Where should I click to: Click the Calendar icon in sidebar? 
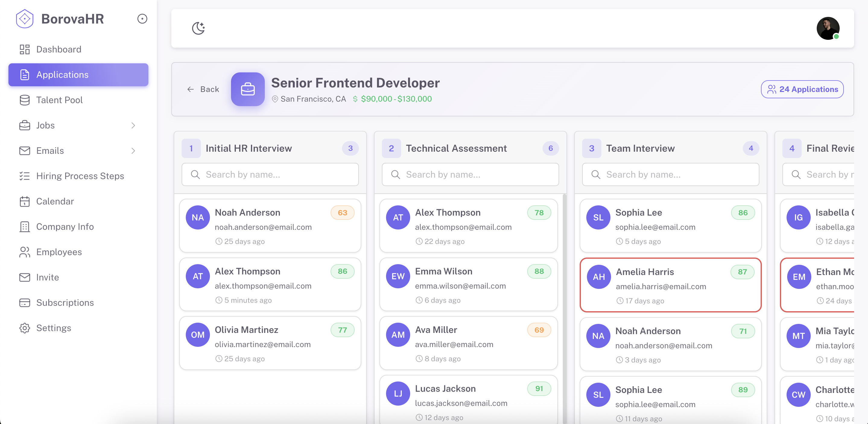(x=25, y=201)
